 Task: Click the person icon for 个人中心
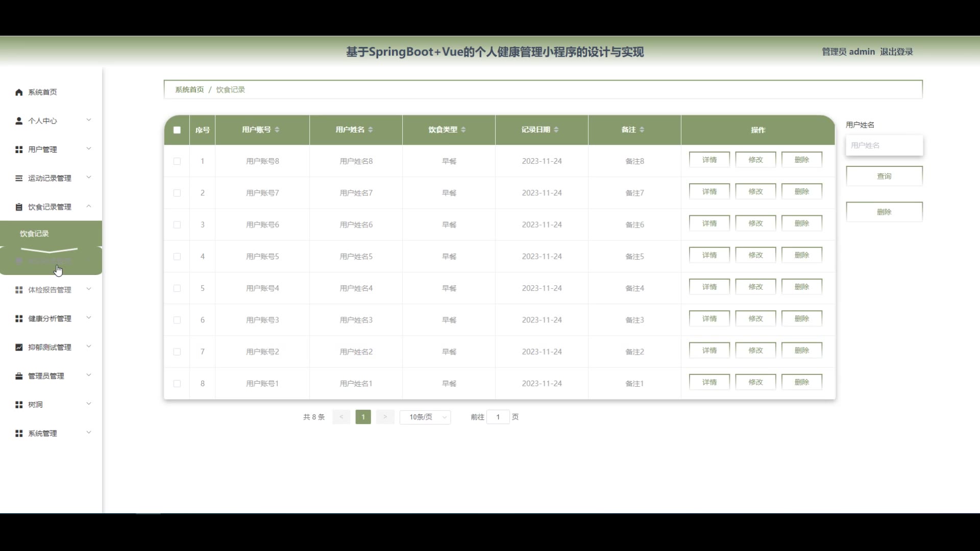click(x=19, y=121)
